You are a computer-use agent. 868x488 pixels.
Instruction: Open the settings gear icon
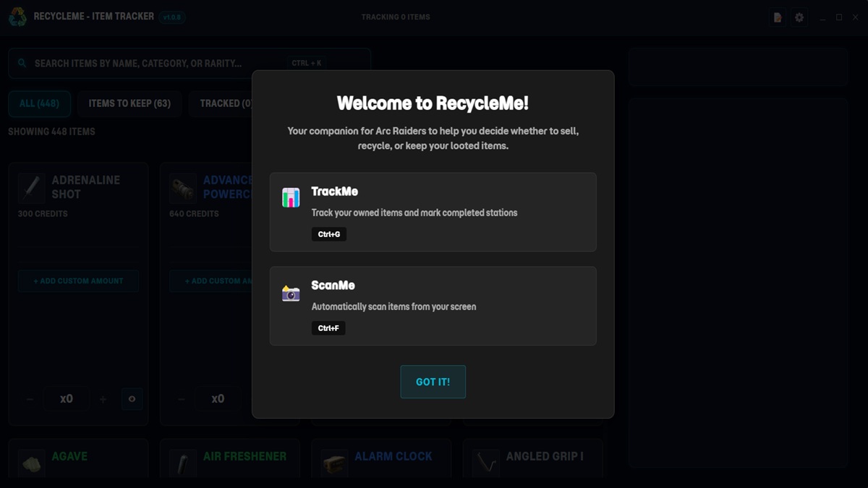tap(799, 17)
